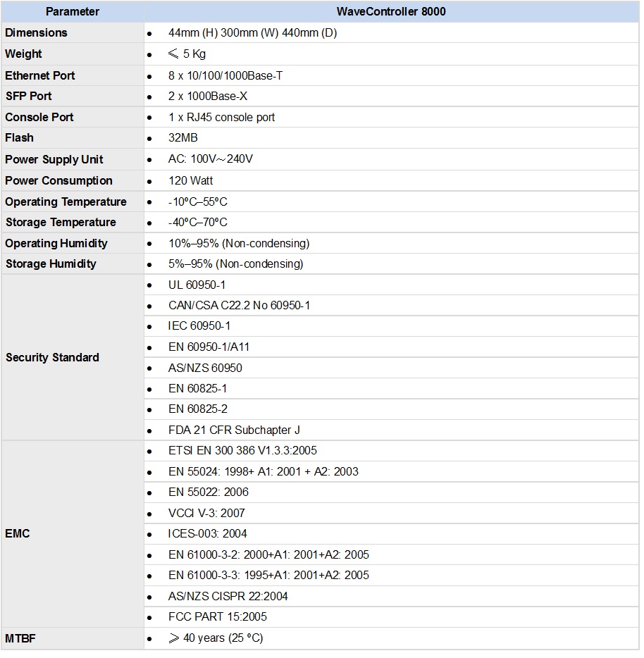Click the RJ45 console port text
644x658 pixels.
click(222, 117)
